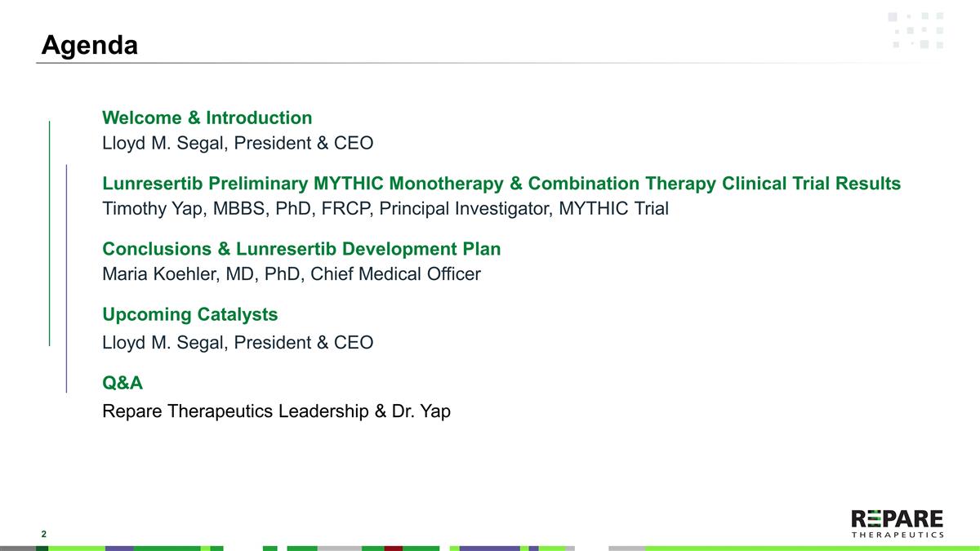The width and height of the screenshot is (980, 551).
Task: Click Lloyd M. Segal under Upcoming Catalysts
Action: pos(237,343)
